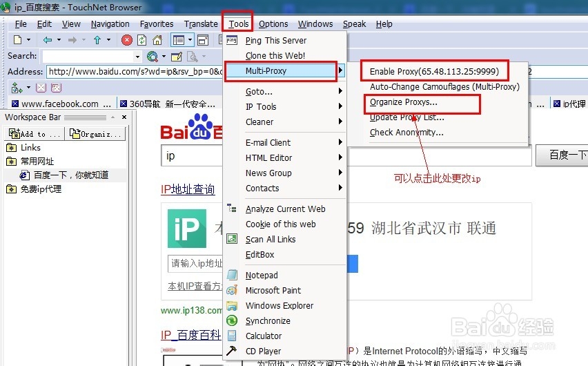Open the page navigation icon dropdown

pyautogui.click(x=28, y=88)
